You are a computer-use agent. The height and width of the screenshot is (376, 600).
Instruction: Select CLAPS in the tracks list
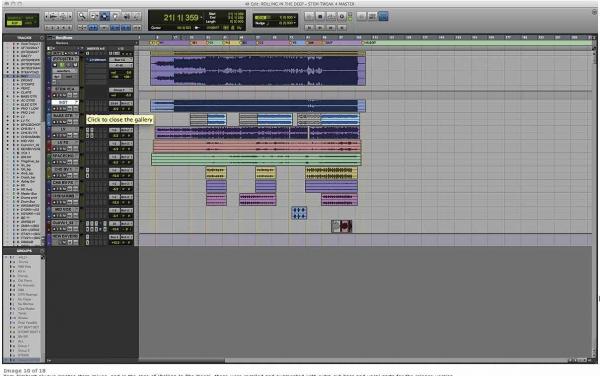(26, 92)
